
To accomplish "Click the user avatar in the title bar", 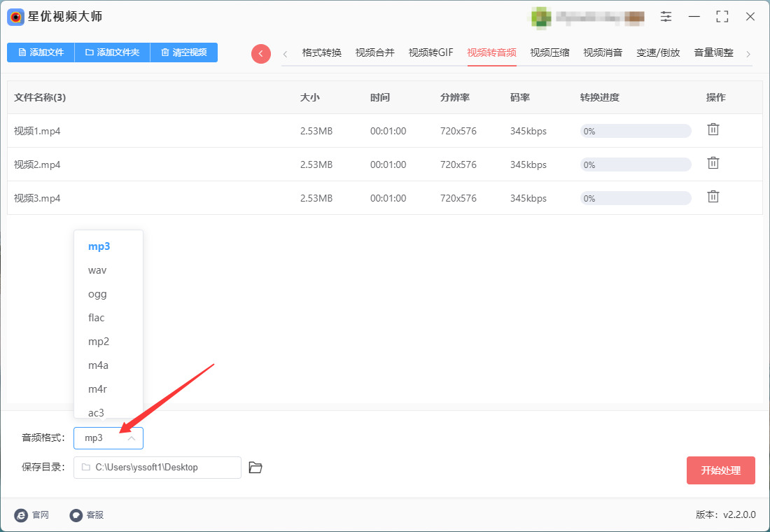I will pyautogui.click(x=540, y=17).
